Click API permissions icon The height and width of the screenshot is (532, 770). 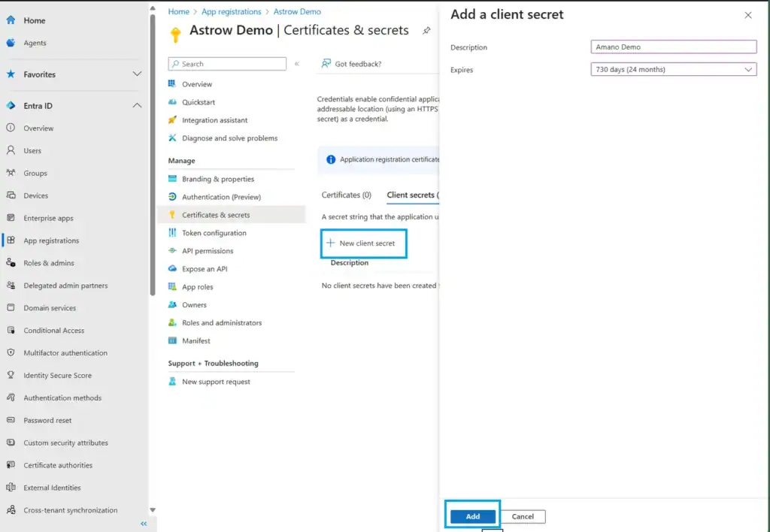pos(172,250)
